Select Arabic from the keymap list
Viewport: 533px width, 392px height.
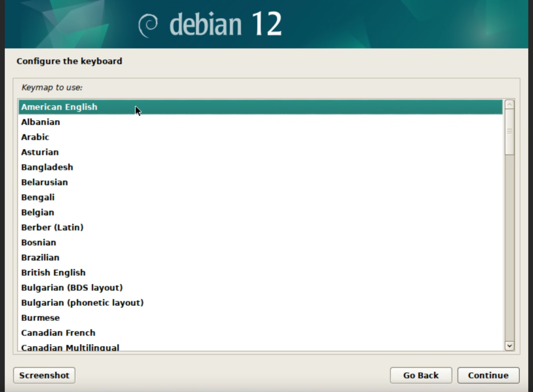tap(260, 137)
